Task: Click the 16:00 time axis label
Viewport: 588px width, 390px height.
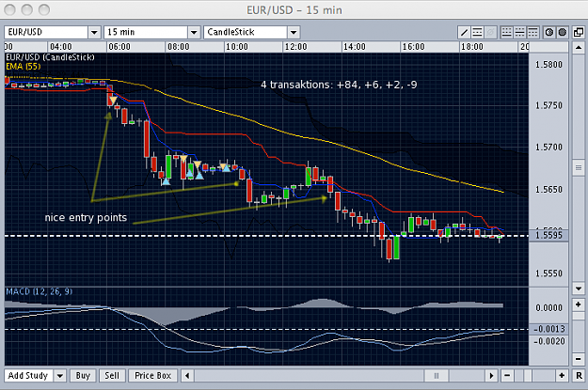Action: [413, 47]
